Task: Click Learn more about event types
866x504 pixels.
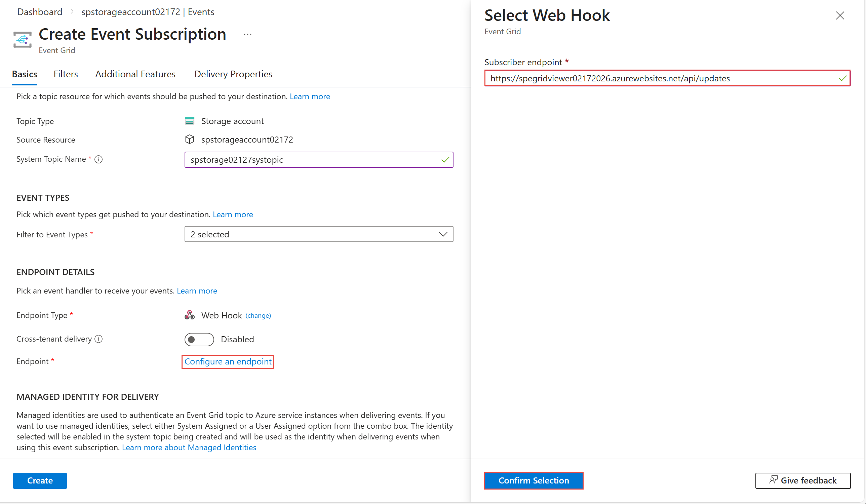Action: (x=233, y=215)
